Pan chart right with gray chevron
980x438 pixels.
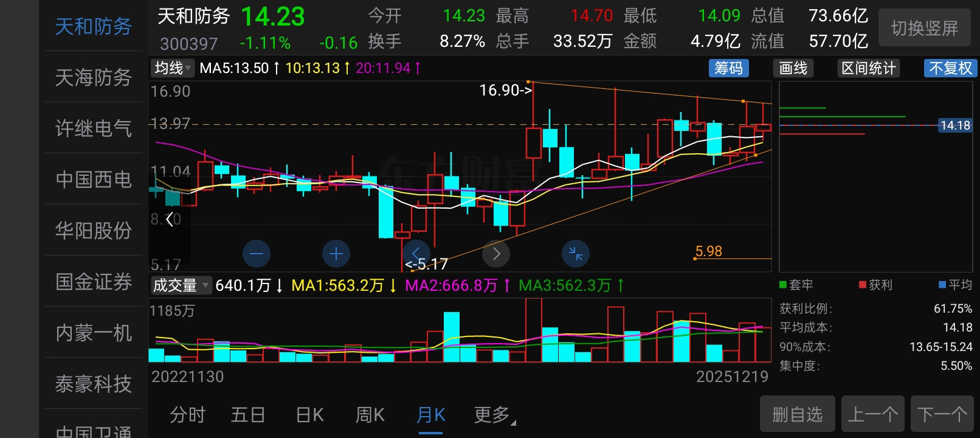click(496, 254)
